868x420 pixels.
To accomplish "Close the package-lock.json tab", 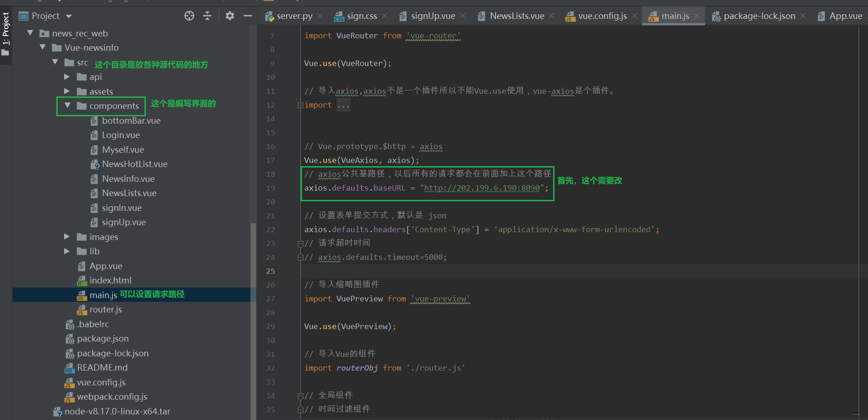I will [x=803, y=16].
